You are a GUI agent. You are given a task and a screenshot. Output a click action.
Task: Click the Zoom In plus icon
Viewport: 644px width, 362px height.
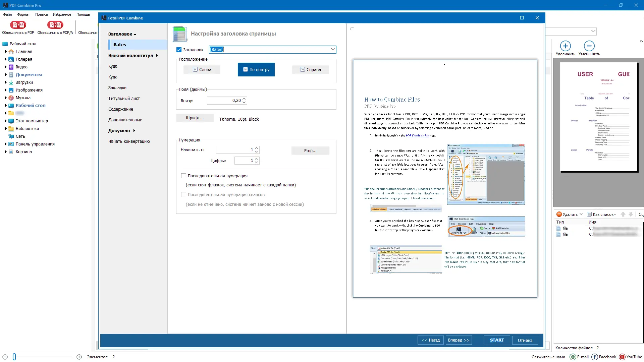[x=565, y=46]
